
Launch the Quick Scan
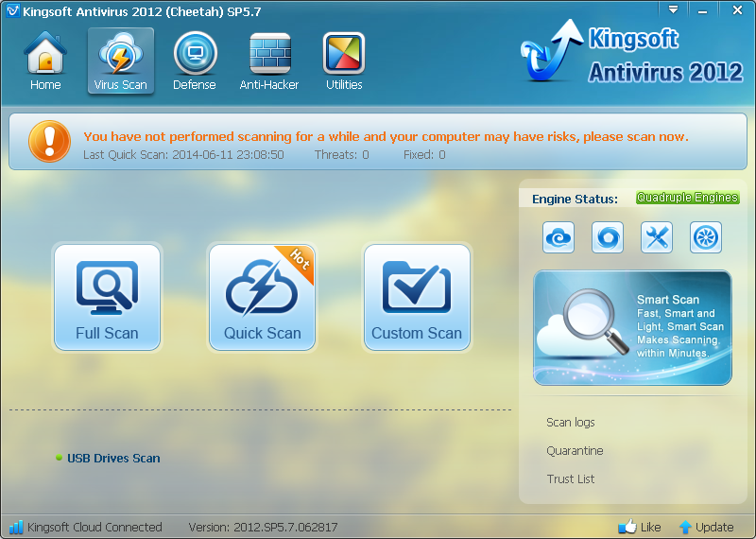262,297
